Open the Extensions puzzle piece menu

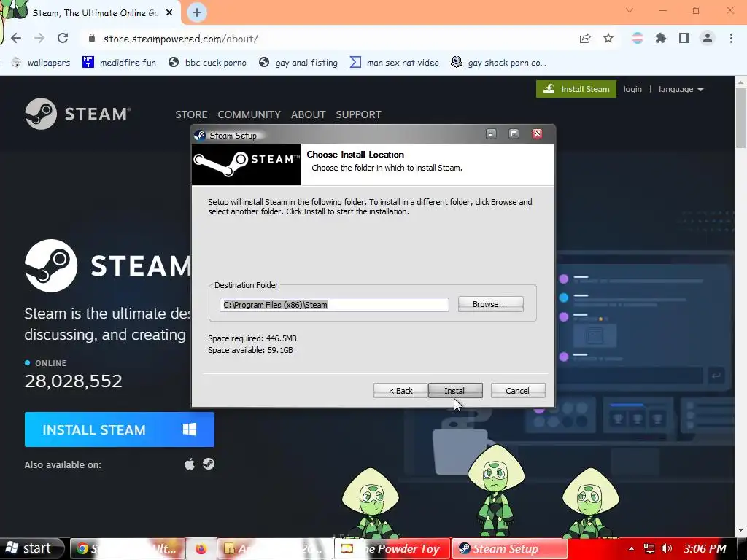pos(661,38)
